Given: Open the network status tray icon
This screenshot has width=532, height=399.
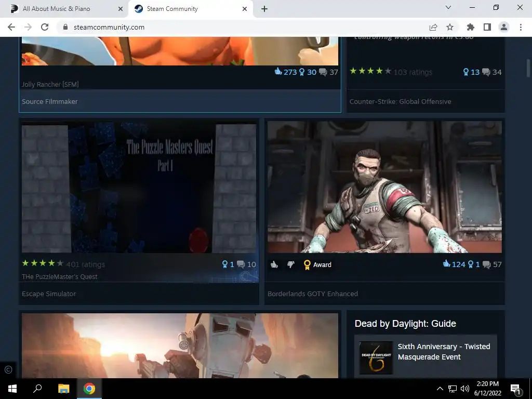Looking at the screenshot, I should (x=453, y=389).
